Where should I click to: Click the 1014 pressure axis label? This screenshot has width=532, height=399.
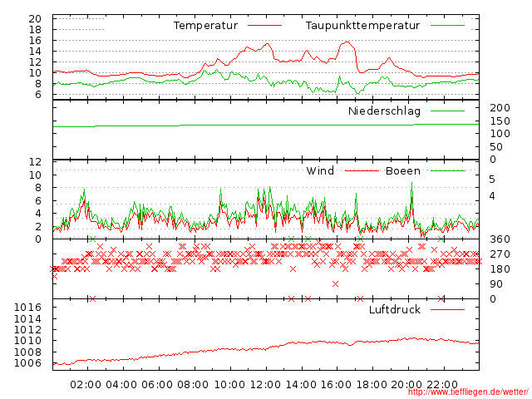tap(27, 319)
